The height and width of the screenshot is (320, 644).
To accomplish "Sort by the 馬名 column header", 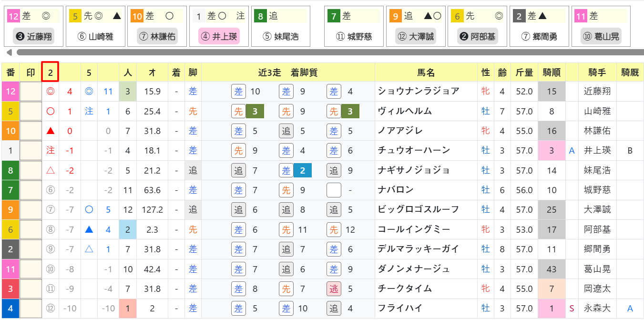I will pos(427,73).
